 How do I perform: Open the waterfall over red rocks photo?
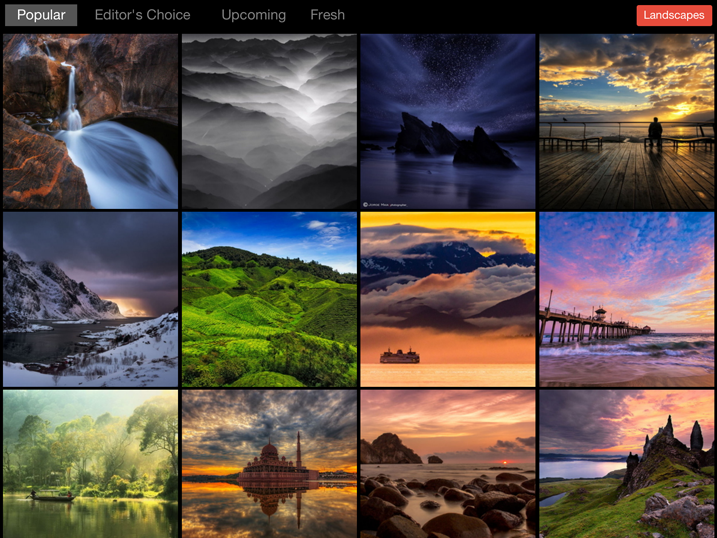[x=91, y=121]
